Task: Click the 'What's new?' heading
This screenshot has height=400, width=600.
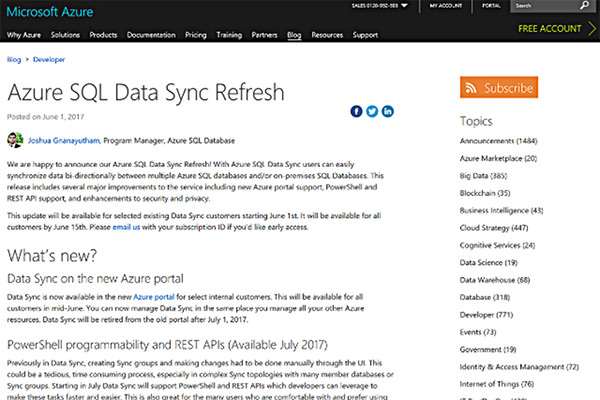Action: [x=52, y=256]
